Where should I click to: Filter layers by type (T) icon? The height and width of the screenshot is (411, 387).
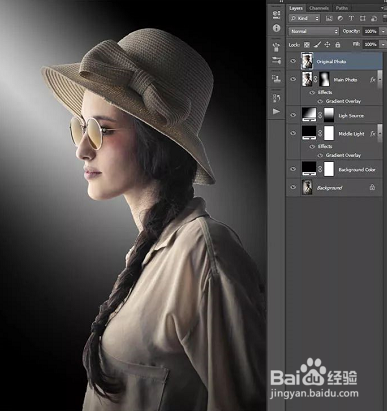pos(351,18)
